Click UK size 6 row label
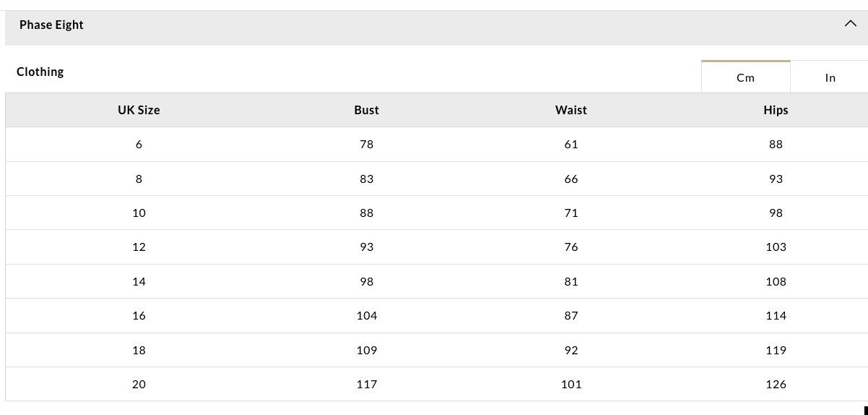This screenshot has width=868, height=415. [x=139, y=145]
